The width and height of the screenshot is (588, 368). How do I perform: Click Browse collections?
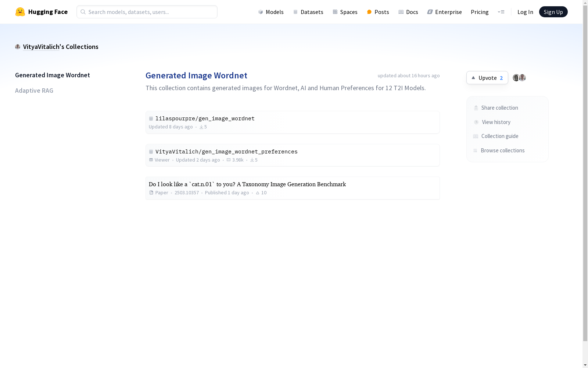(x=499, y=151)
